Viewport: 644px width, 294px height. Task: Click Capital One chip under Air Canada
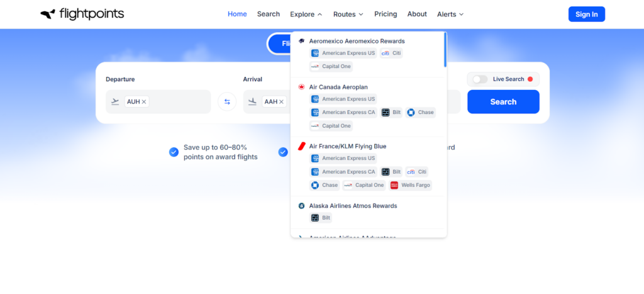point(331,125)
